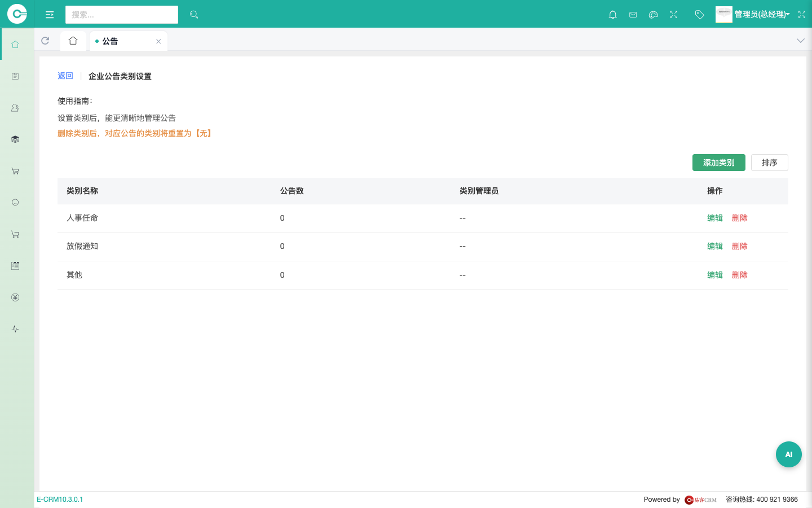Click the refresh page icon
The width and height of the screenshot is (812, 508).
(45, 41)
